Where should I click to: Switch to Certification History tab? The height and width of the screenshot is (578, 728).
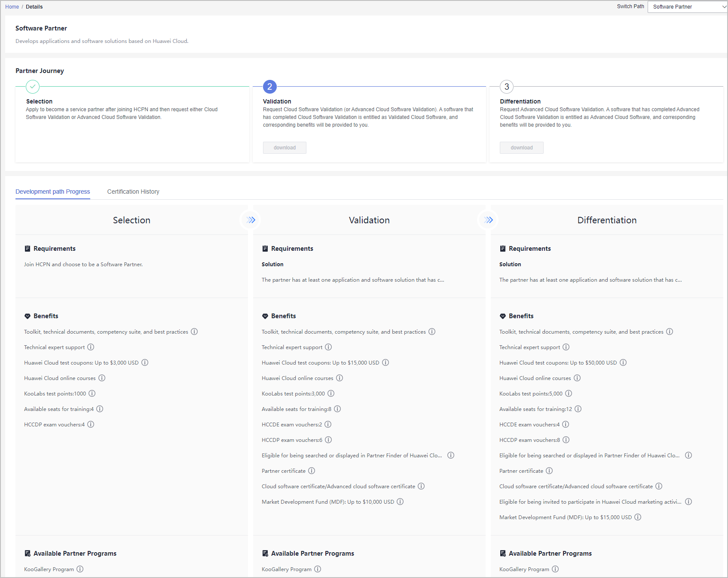(133, 192)
